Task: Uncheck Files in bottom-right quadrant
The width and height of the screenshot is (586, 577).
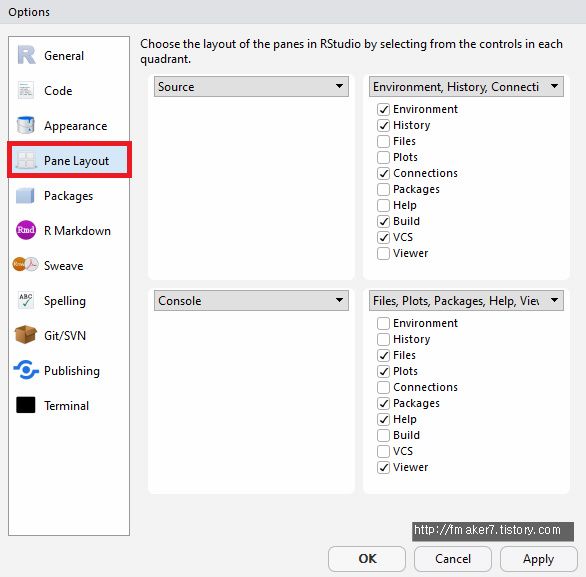Action: tap(383, 355)
